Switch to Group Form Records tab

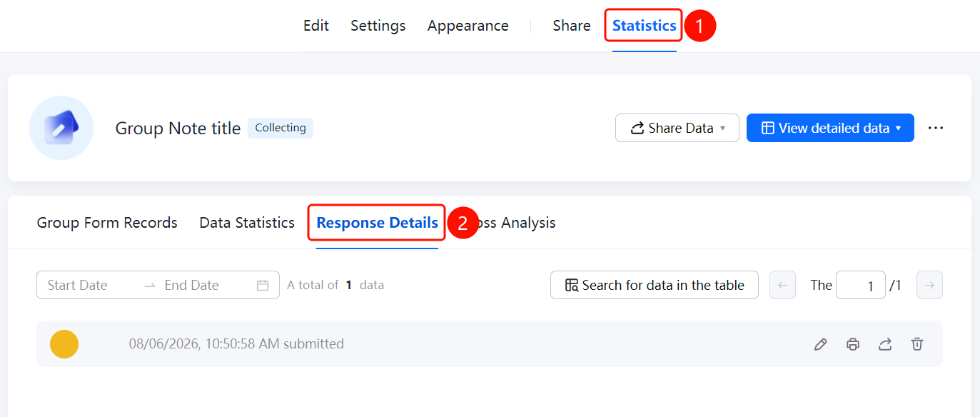[x=107, y=223]
